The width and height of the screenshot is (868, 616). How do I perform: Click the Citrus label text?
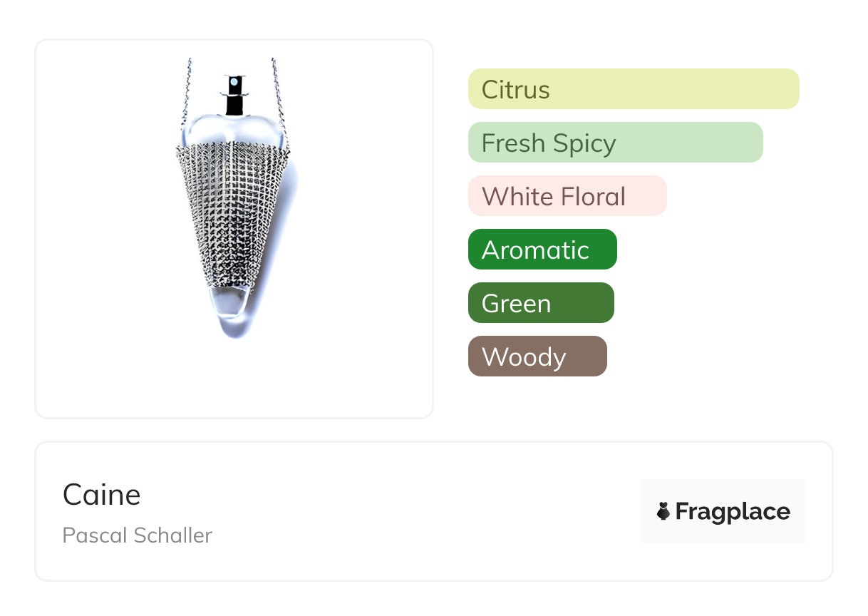515,90
